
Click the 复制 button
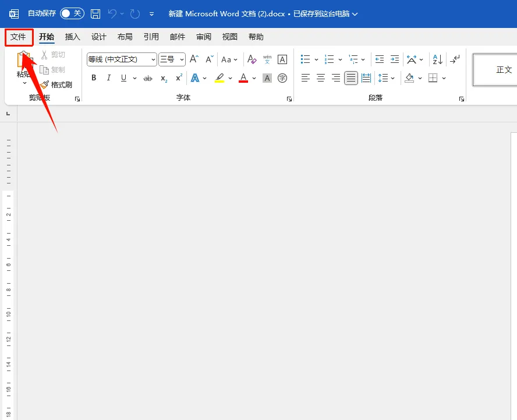click(x=52, y=70)
